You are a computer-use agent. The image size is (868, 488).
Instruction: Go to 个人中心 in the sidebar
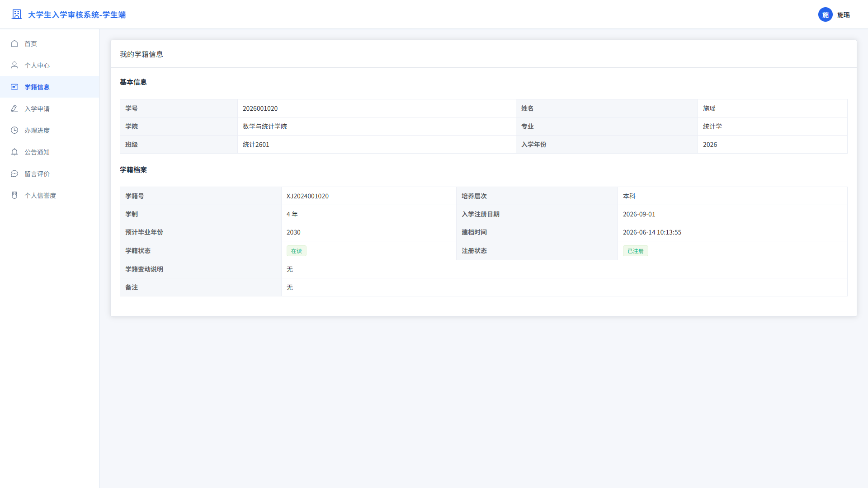tap(50, 65)
